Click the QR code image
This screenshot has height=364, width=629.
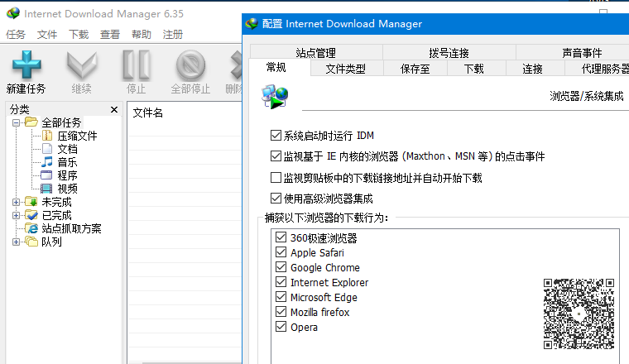pos(579,314)
